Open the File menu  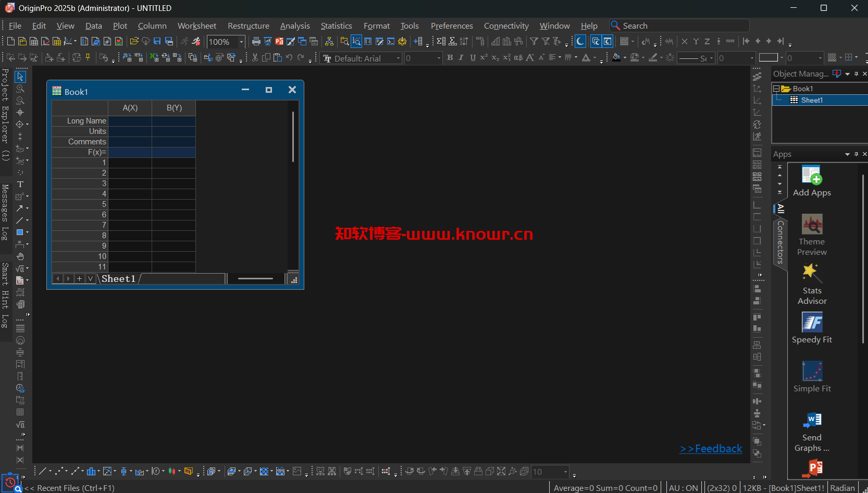(x=15, y=26)
